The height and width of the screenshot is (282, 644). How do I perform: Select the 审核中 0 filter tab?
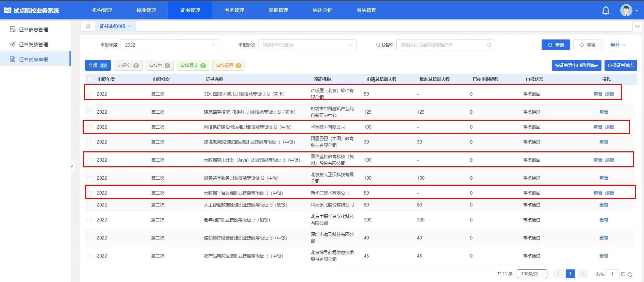(x=160, y=65)
